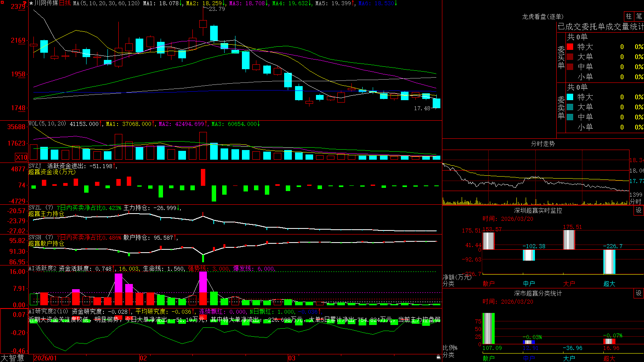This screenshot has height=362, width=644.
Task: Click the 龙虎看盘(逐单) panel title
Action: click(x=543, y=16)
